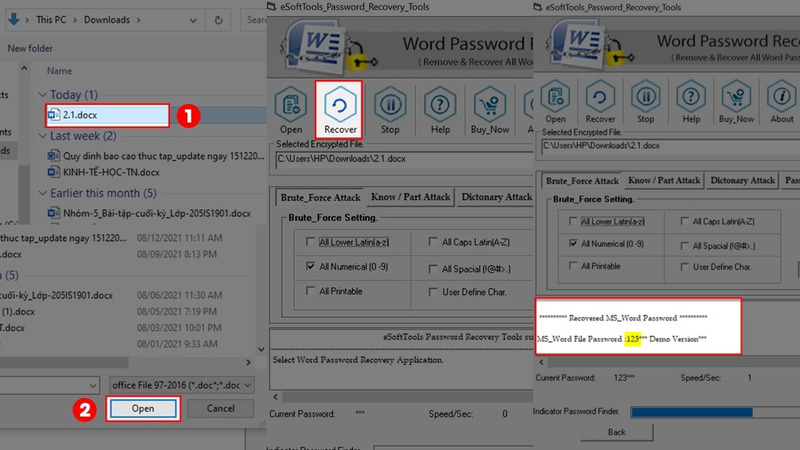Click the Word icon beside KINH-TẾ-HỌC-TN.docx

tap(54, 172)
